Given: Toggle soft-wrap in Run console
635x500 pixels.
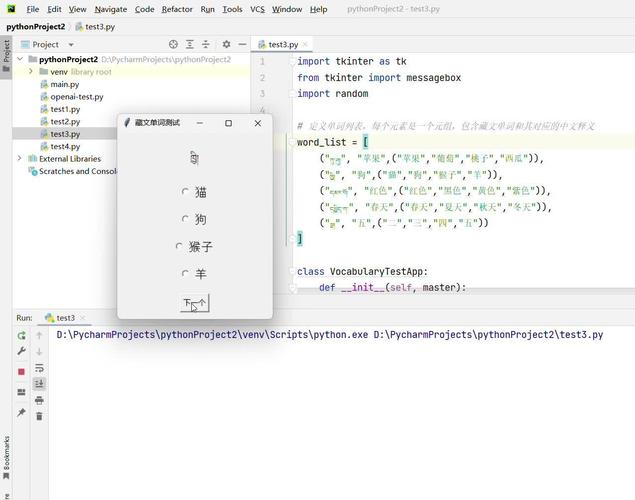Looking at the screenshot, I should tap(39, 368).
